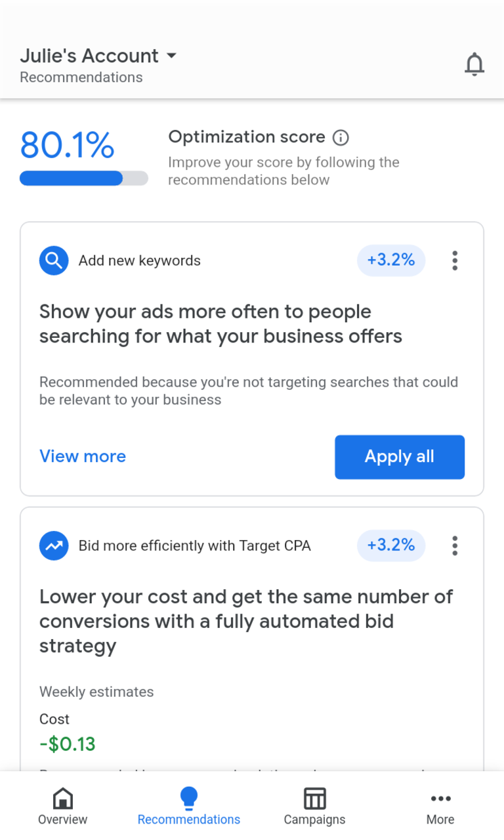Select the +3.2% badge on Add new keywords
Viewport: 504px width, 840px height.
pyautogui.click(x=390, y=260)
